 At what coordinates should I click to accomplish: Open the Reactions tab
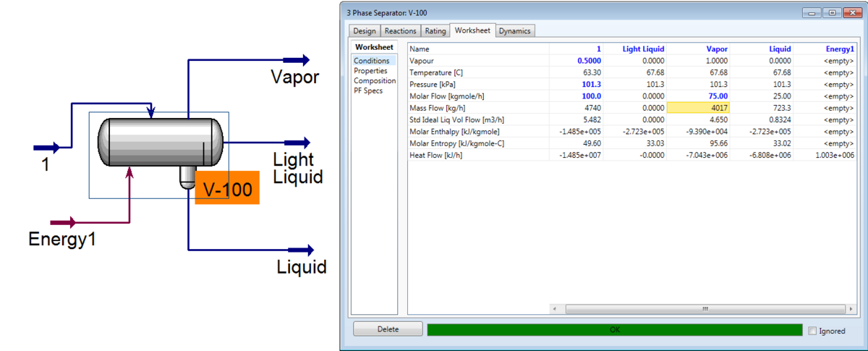[400, 31]
